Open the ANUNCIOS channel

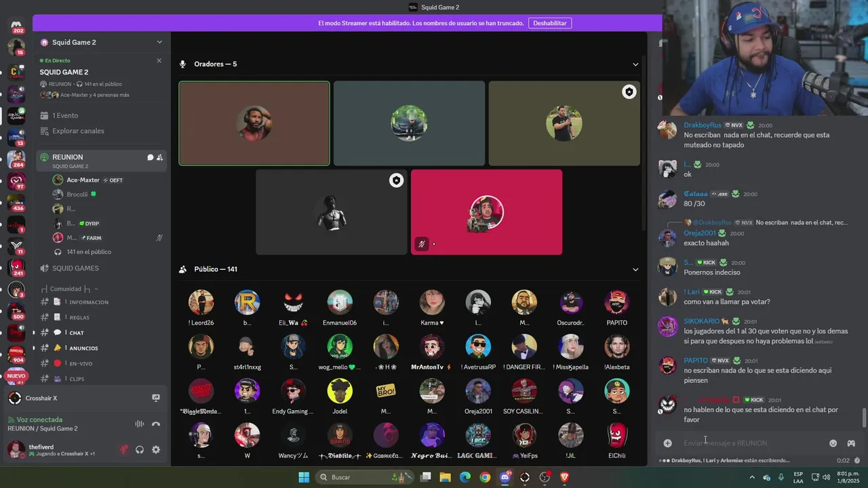tap(83, 348)
